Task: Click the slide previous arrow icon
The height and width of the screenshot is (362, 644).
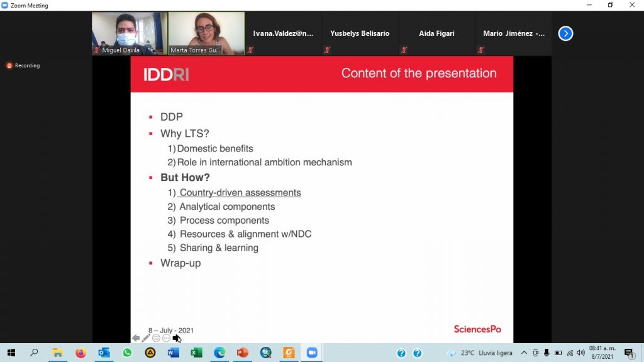Action: (136, 338)
